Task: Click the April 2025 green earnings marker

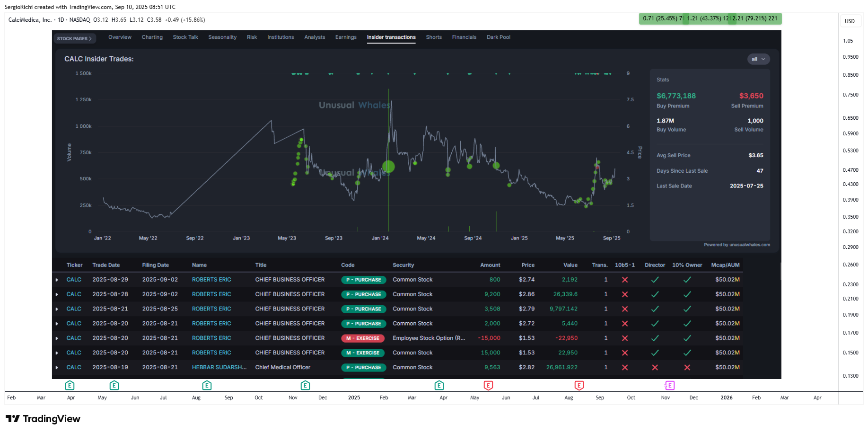Action: tap(439, 385)
